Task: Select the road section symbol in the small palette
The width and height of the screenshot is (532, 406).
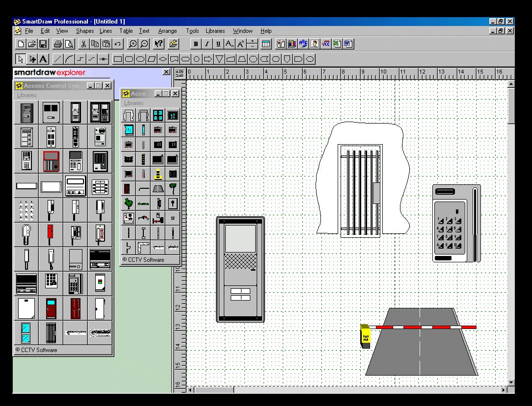Action: (158, 188)
